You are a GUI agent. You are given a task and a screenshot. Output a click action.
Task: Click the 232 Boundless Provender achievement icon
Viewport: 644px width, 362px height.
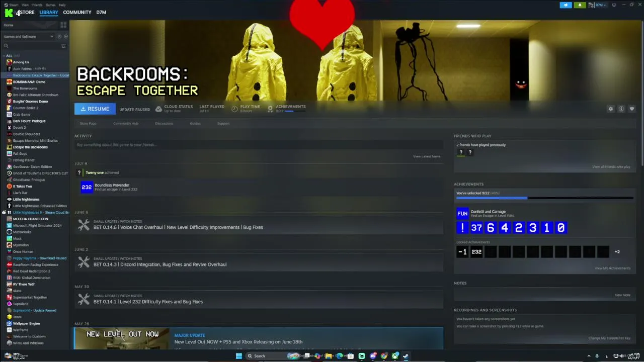coord(87,187)
